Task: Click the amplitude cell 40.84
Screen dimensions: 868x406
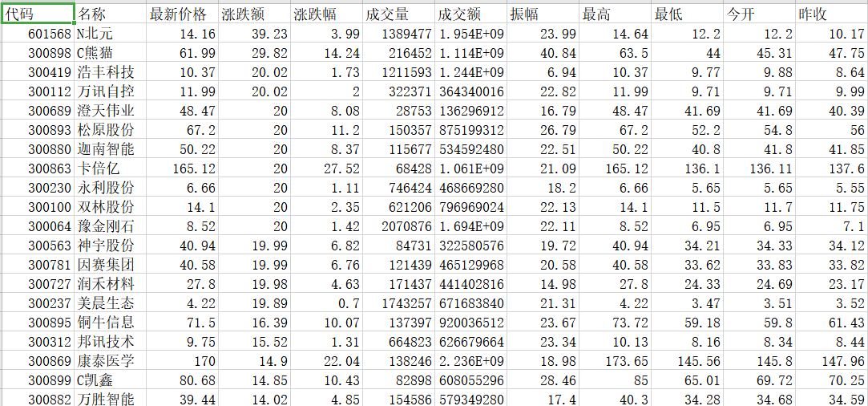Action: (543, 53)
